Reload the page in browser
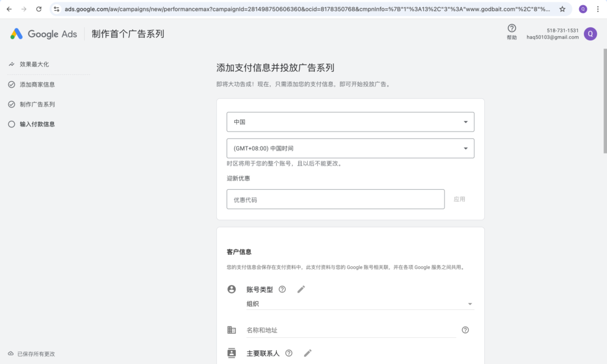Image resolution: width=607 pixels, height=364 pixels. [39, 9]
